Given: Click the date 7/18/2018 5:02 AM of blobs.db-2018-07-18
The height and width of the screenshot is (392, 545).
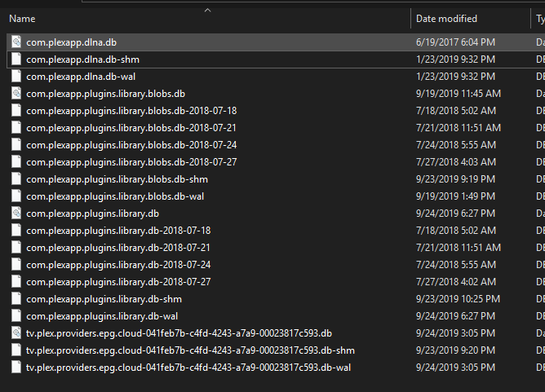Looking at the screenshot, I should pyautogui.click(x=456, y=111).
